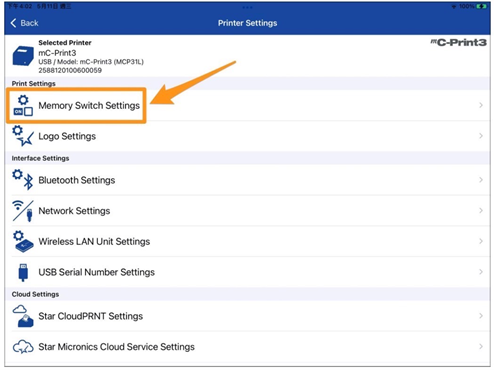The image size is (494, 370).
Task: Open Star CloudPRNT Settings
Action: click(247, 316)
